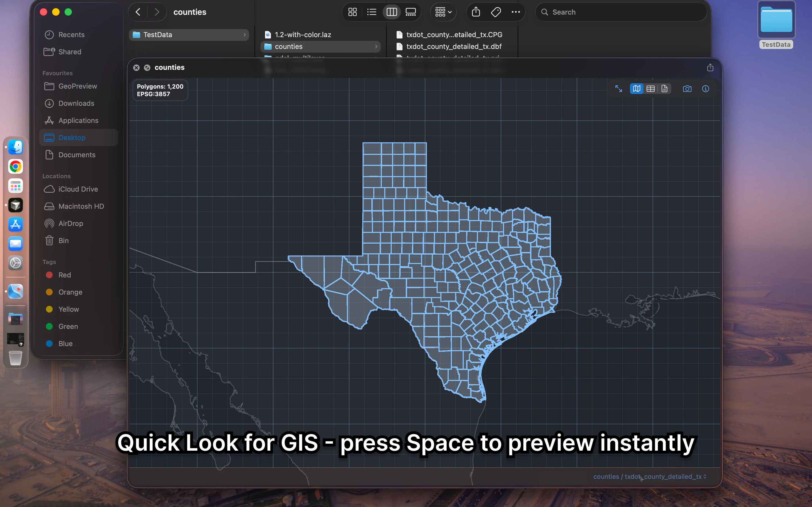
Task: Switch preview to map view
Action: (x=636, y=88)
